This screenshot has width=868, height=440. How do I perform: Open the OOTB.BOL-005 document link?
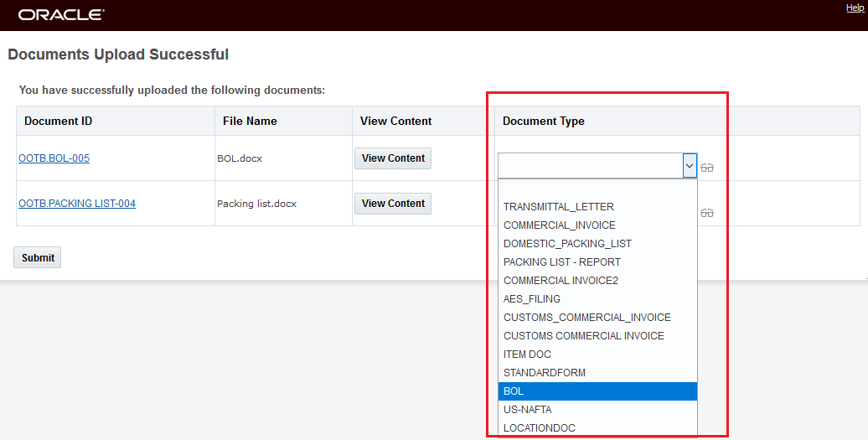[x=54, y=158]
